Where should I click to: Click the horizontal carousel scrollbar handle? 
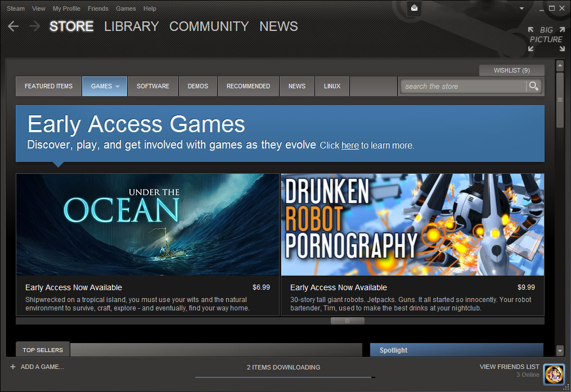(x=347, y=321)
